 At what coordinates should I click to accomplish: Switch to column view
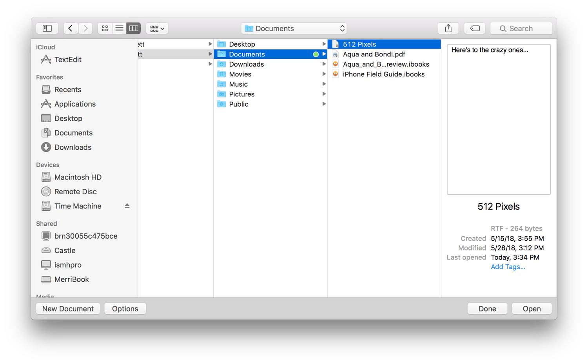134,28
